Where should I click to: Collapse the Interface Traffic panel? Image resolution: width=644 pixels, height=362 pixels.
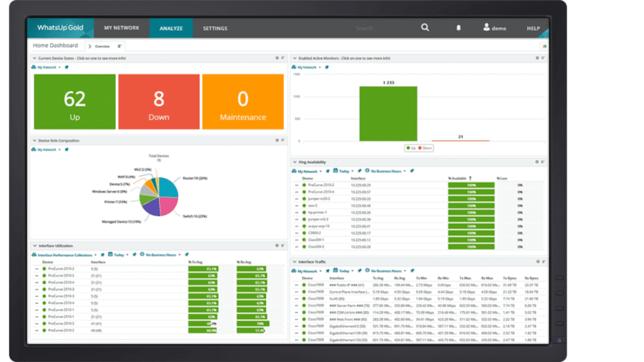(294, 261)
